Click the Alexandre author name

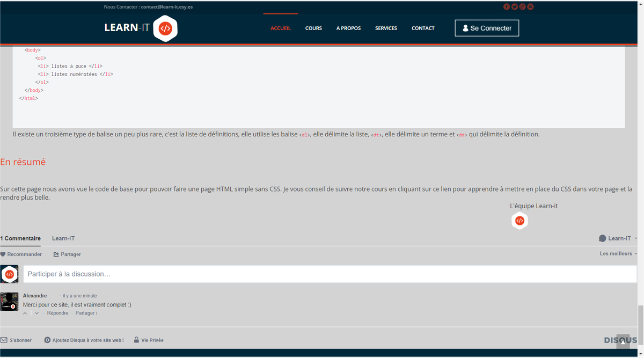[x=35, y=296]
